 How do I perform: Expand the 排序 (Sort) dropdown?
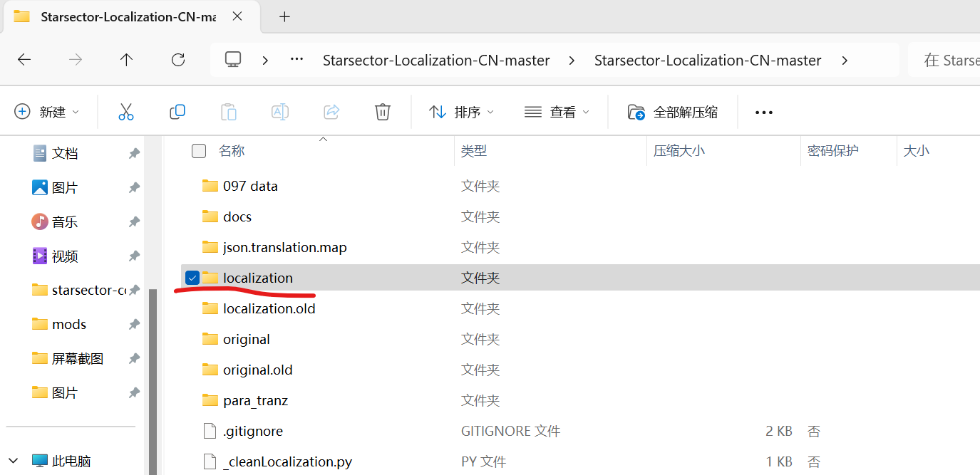(461, 112)
